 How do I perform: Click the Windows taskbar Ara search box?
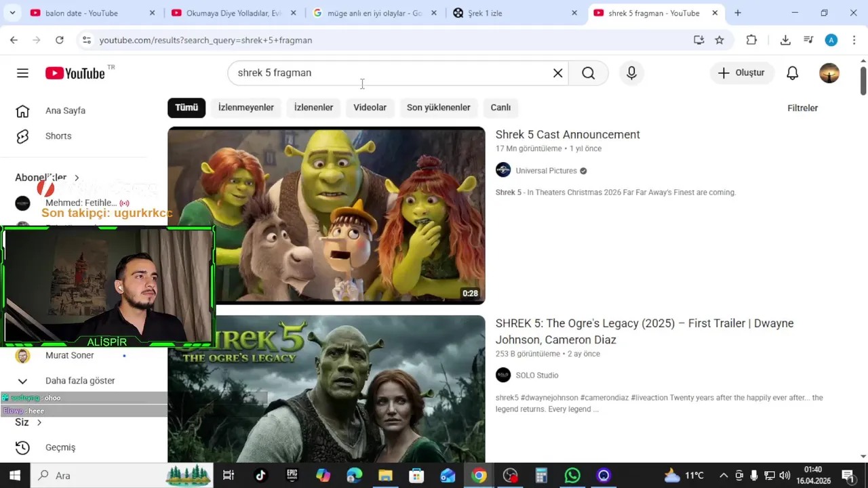click(x=122, y=475)
